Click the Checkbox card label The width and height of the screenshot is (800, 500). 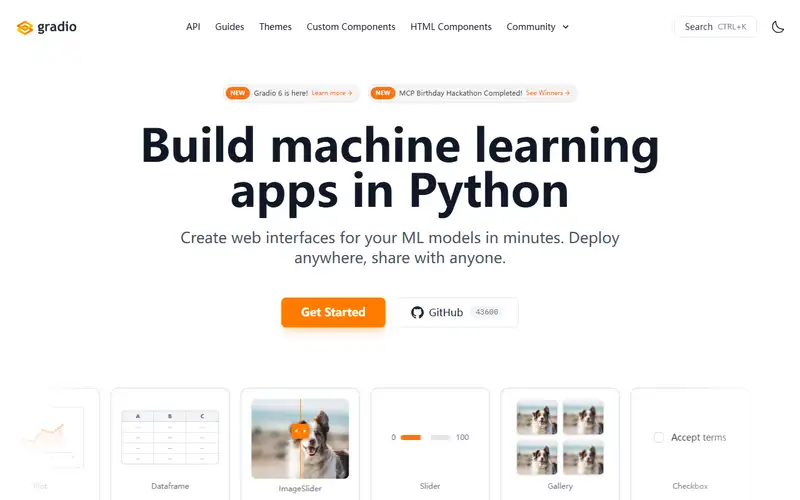[x=690, y=486]
